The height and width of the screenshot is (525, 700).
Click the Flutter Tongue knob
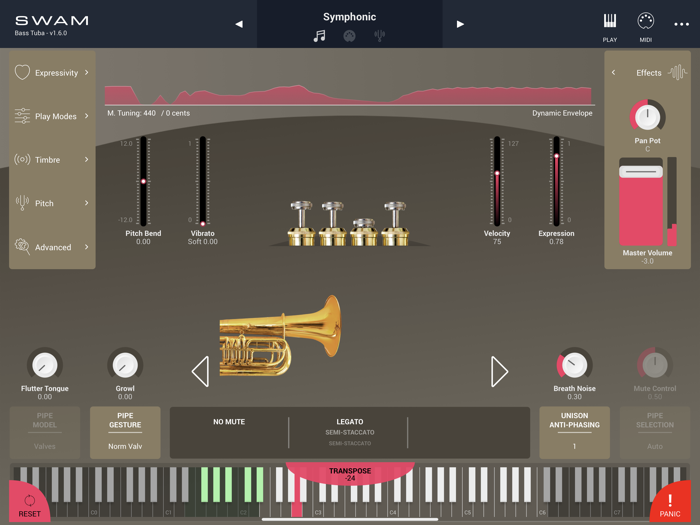[x=45, y=365]
